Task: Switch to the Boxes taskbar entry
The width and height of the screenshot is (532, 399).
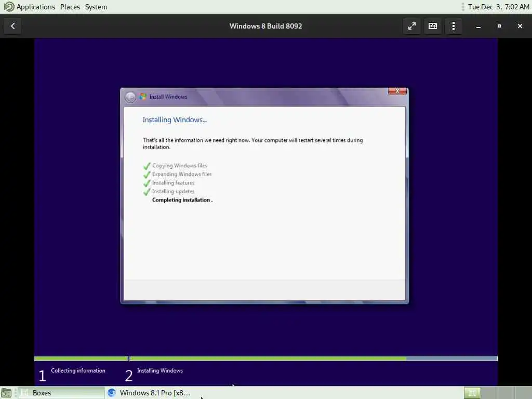Action: (x=61, y=393)
